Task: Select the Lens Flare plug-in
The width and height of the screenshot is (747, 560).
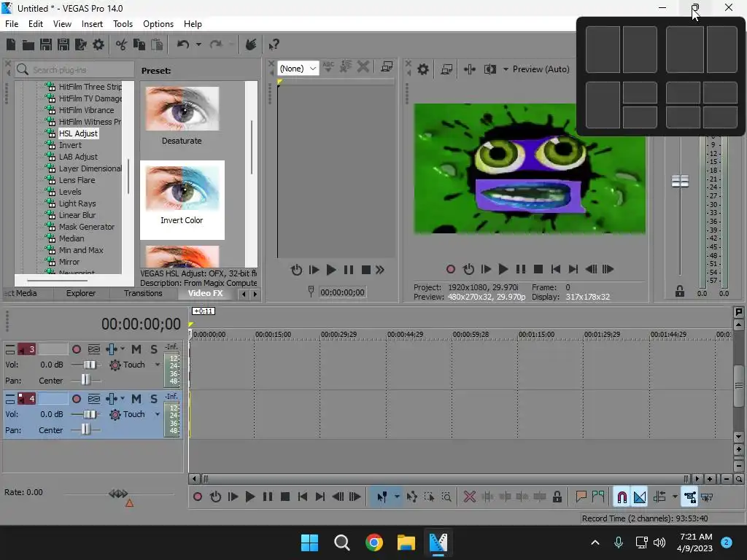Action: click(77, 180)
